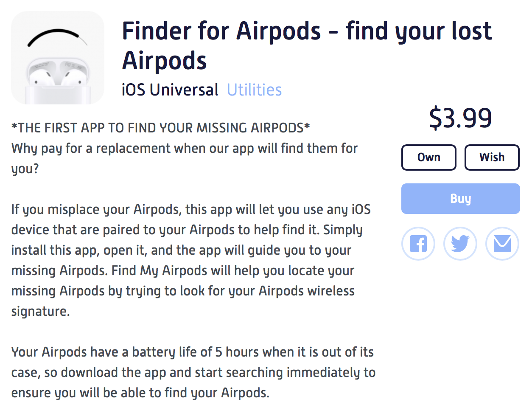Click the iOS Universal platform text
532x416 pixels.
click(x=170, y=90)
